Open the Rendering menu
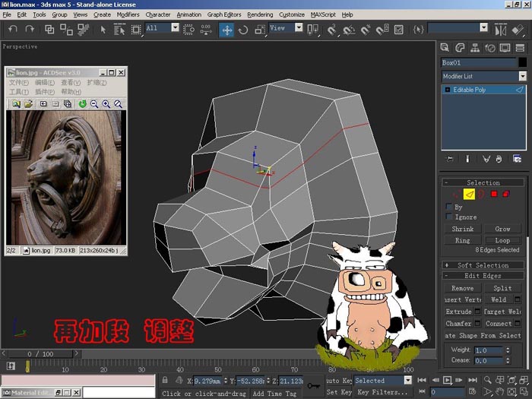The height and width of the screenshot is (399, 532). tap(260, 14)
